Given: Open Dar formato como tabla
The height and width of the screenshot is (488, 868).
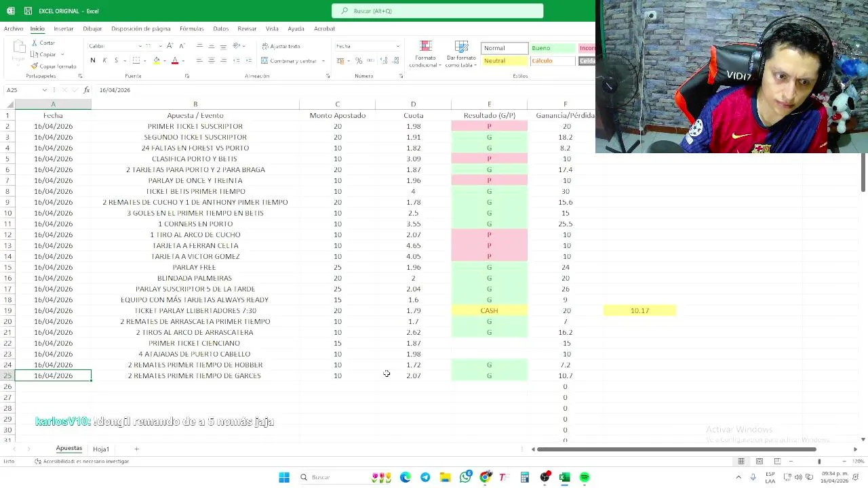Looking at the screenshot, I should click(x=461, y=54).
